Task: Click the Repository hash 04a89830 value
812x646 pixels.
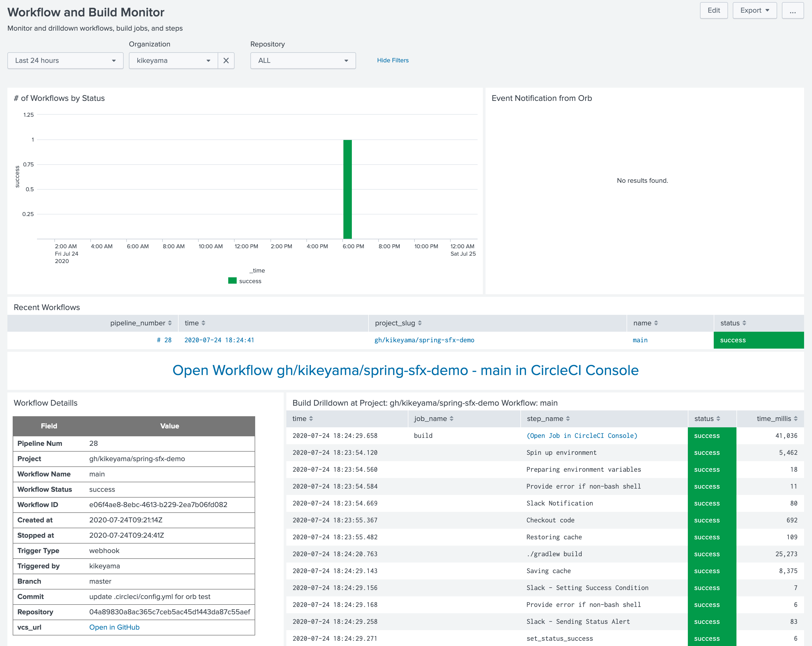Action: pyautogui.click(x=170, y=612)
